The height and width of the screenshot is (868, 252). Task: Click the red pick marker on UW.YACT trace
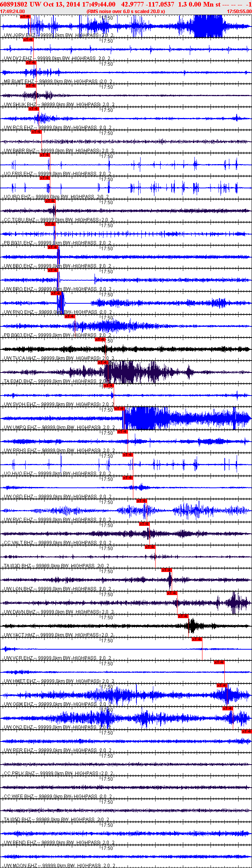pyautogui.click(x=183, y=616)
